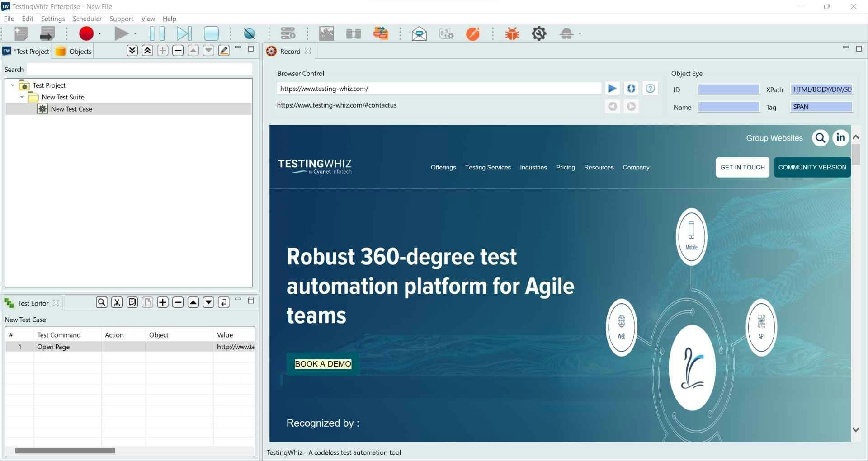This screenshot has width=868, height=461.
Task: Click the project Search input field
Action: point(139,69)
